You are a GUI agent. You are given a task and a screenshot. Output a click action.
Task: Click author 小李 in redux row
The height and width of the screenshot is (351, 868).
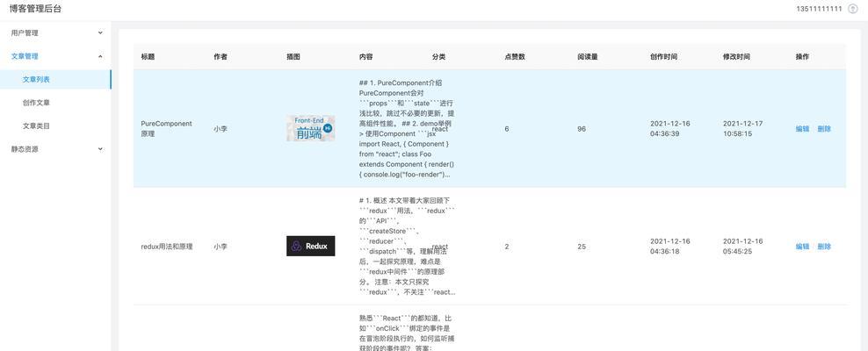(x=221, y=247)
